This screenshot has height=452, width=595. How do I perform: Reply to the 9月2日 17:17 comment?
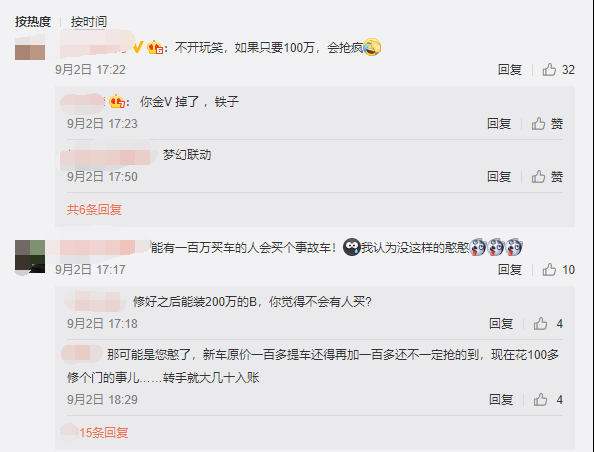[x=510, y=270]
